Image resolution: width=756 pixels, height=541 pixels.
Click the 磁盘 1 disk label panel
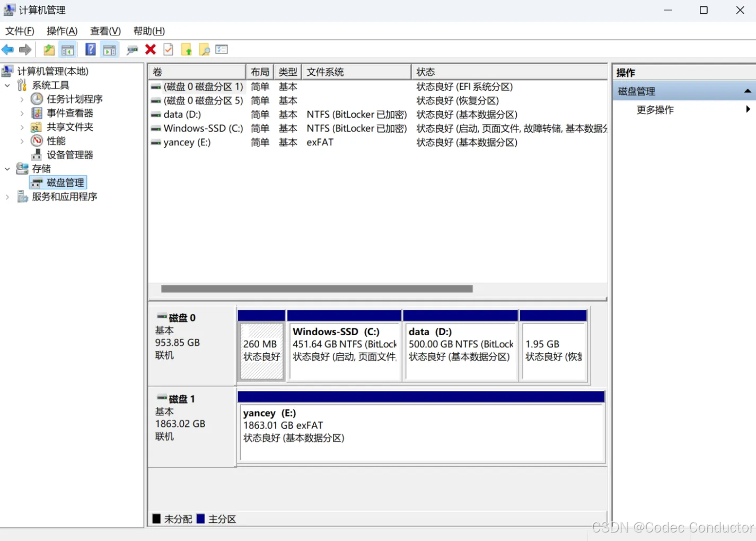click(192, 427)
